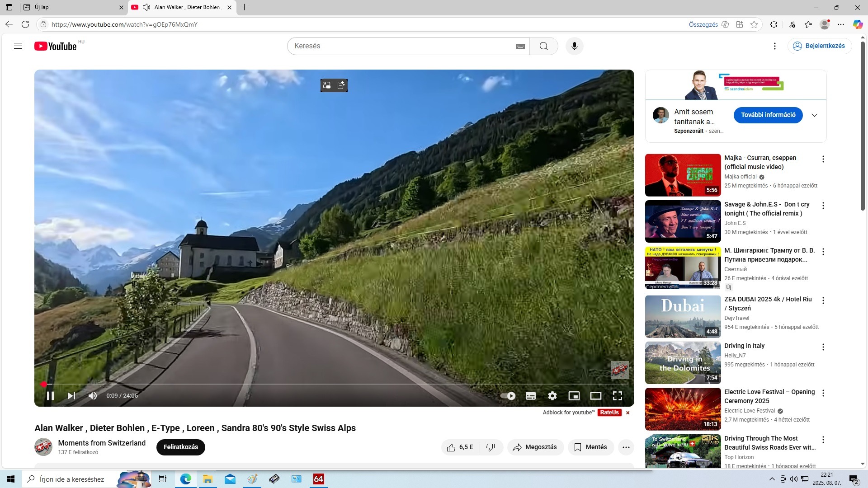Open options for Majka Csurran, cseppen video
Viewport: 868px width, 488px height.
(823, 159)
